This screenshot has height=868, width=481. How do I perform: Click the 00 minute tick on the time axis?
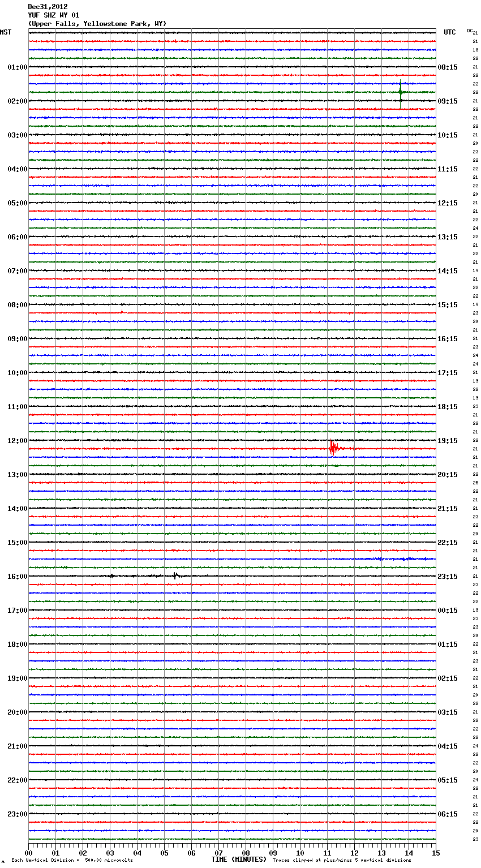(28, 853)
